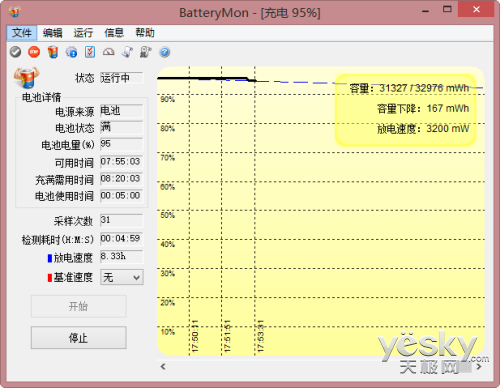Click the checklist toolbar icon
The width and height of the screenshot is (500, 388).
pyautogui.click(x=90, y=52)
